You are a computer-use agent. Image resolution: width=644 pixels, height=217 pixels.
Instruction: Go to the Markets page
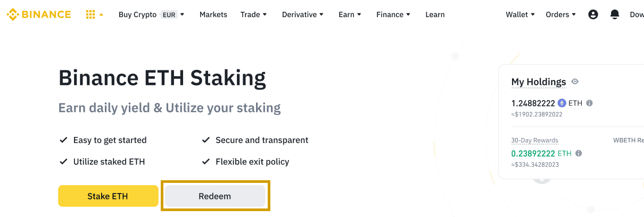click(213, 14)
